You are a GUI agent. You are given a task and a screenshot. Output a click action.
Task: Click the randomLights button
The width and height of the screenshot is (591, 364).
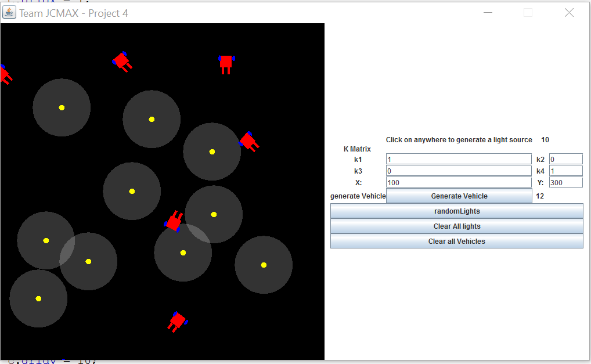457,211
